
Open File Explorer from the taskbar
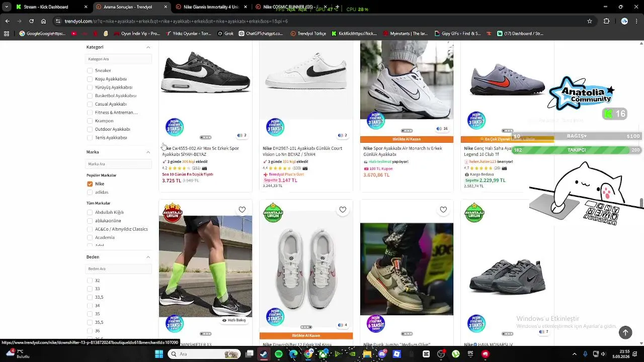pyautogui.click(x=367, y=354)
